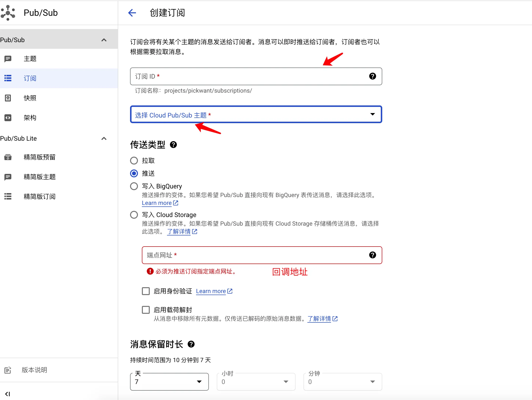Follow Learn more link under 写入 BigQuery
Viewport: 532px width, 400px height.
[157, 203]
